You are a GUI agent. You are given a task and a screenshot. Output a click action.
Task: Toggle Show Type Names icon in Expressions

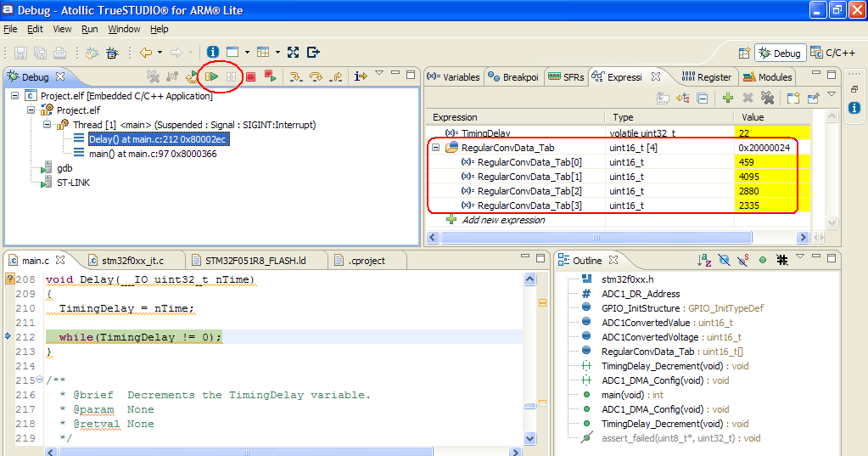[663, 98]
